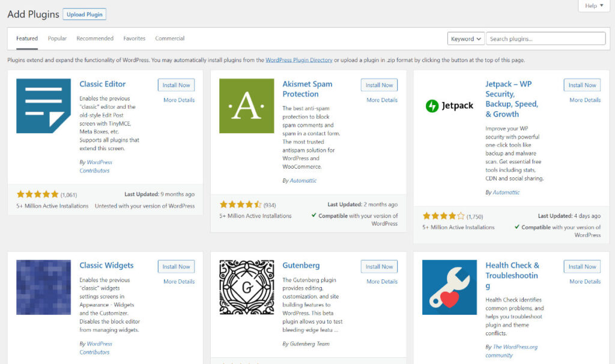View More Details for Jetpack
Image resolution: width=615 pixels, height=364 pixels.
[x=585, y=100]
